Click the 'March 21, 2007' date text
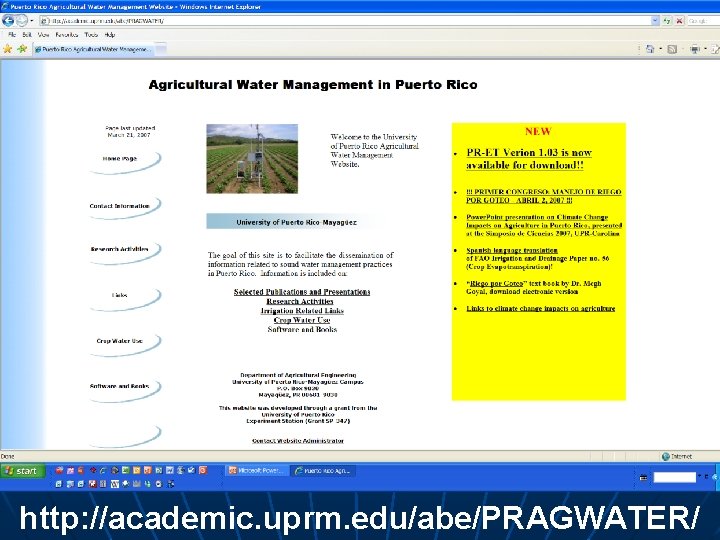The width and height of the screenshot is (720, 540). click(129, 135)
